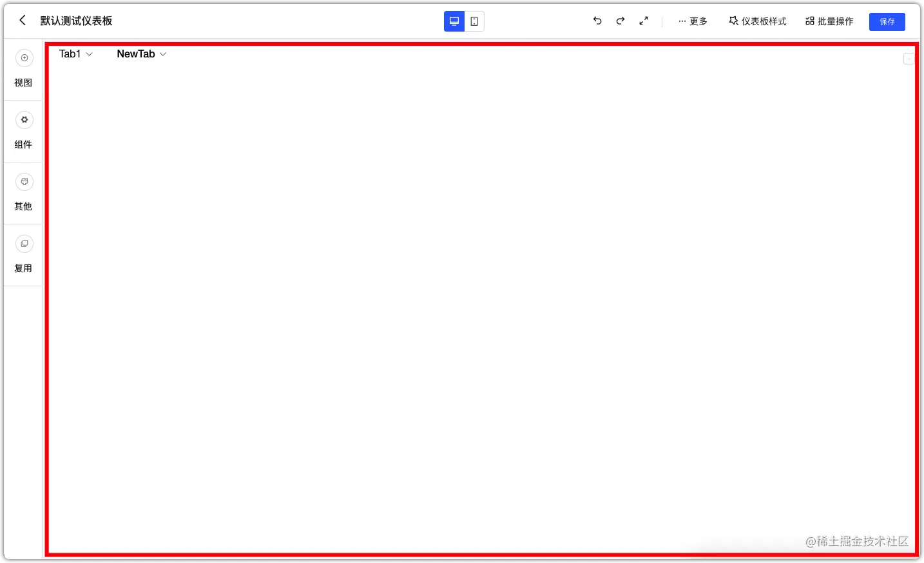
Task: Open the NewTab dropdown chevron
Action: point(163,54)
